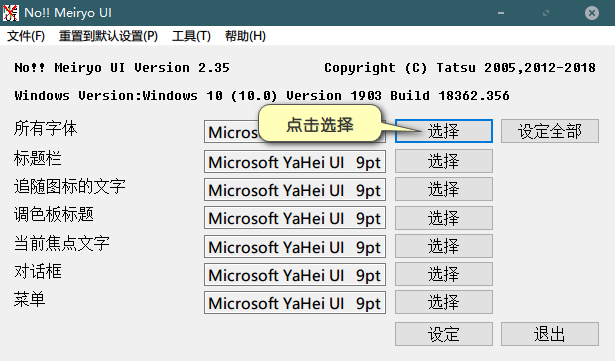The height and width of the screenshot is (361, 615).
Task: Click 选择 button for 对话框
Action: 444,274
